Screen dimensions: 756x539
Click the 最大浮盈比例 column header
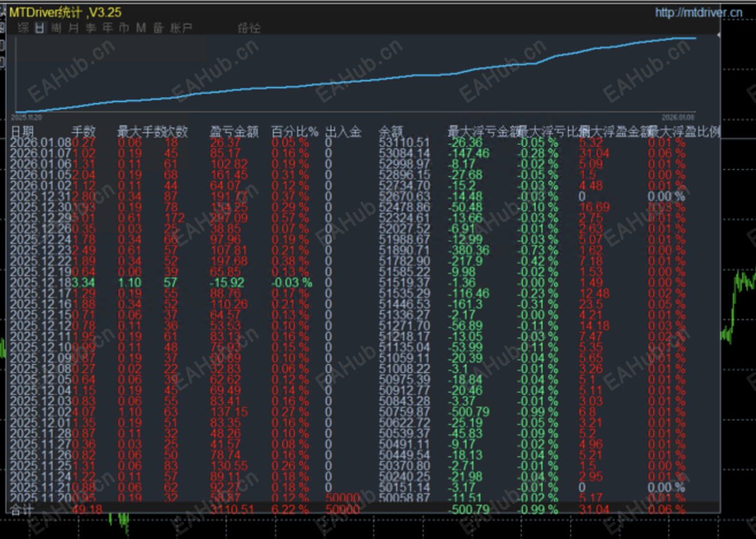click(x=684, y=132)
